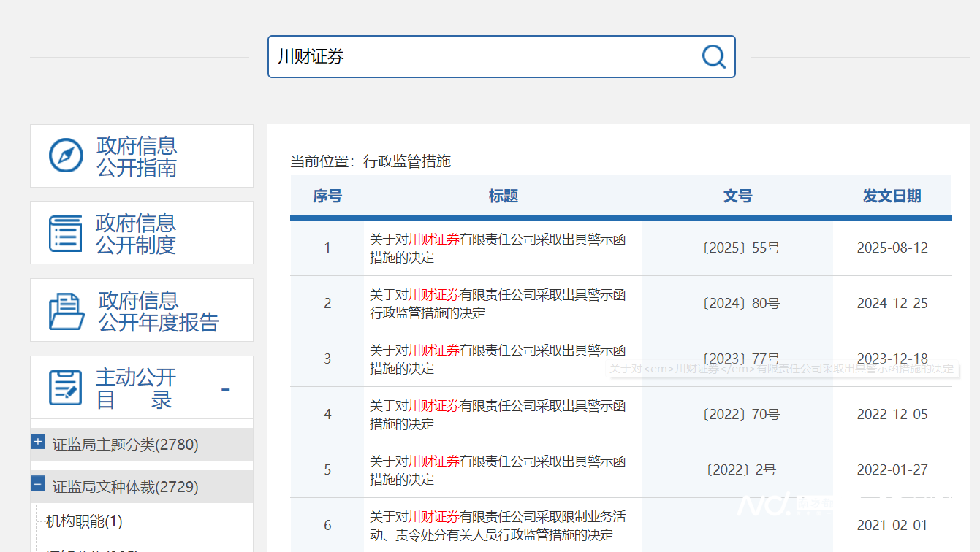Click document number 〔2022〕70号
This screenshot has width=980, height=552.
pos(740,415)
